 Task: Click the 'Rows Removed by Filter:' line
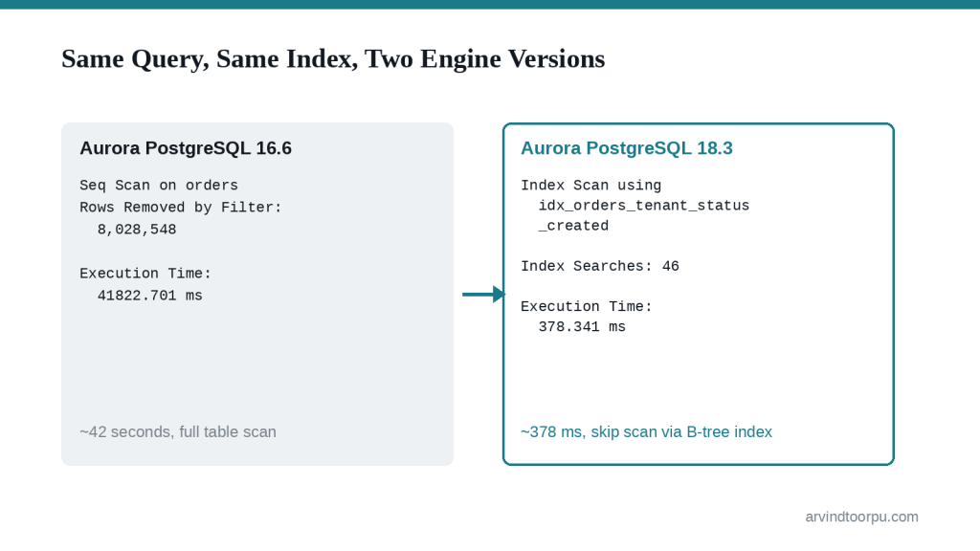click(181, 208)
